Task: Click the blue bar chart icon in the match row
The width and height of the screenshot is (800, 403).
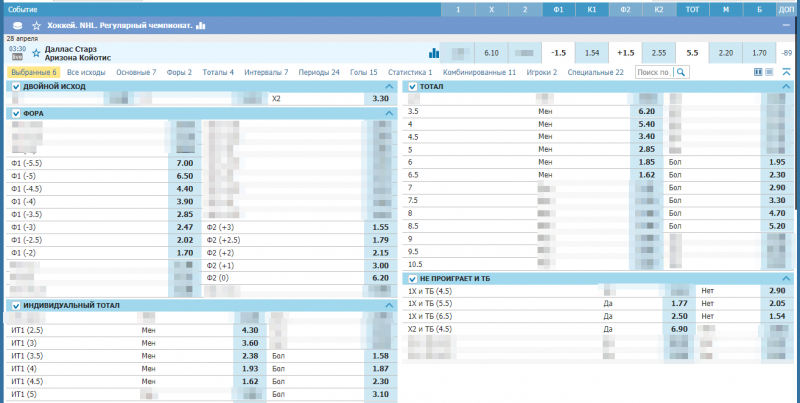Action: (x=434, y=53)
